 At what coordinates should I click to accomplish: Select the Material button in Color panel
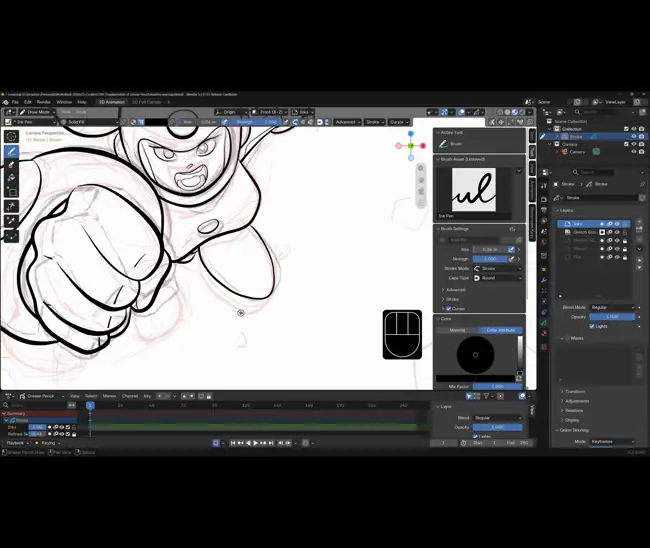point(457,330)
